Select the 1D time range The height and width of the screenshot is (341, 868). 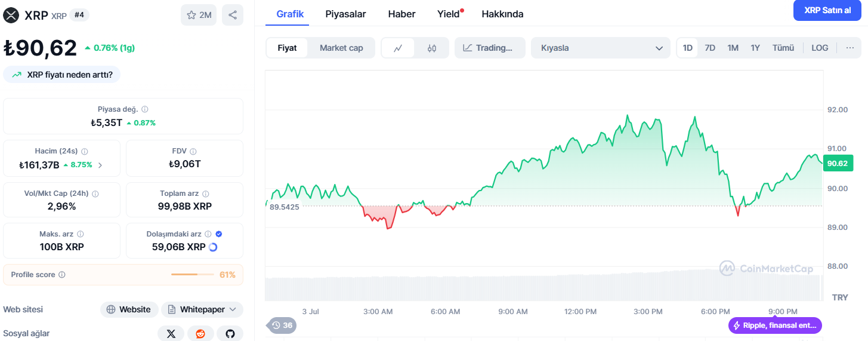click(x=688, y=48)
